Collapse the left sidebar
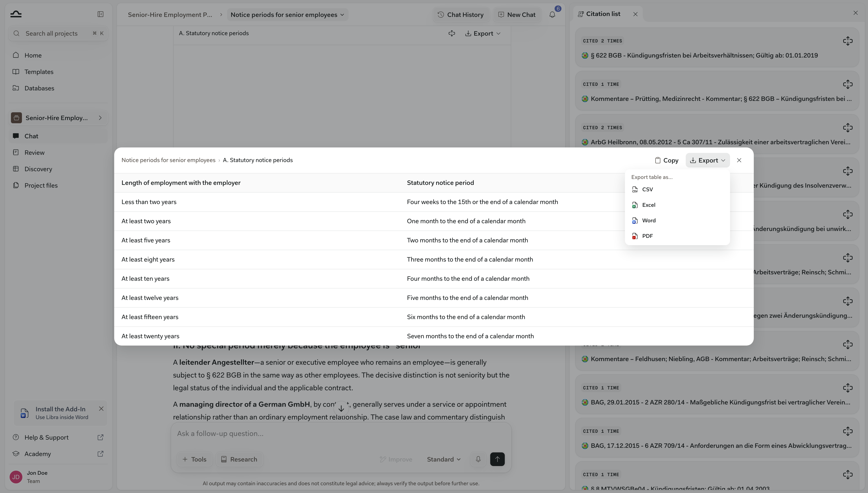Screen dimensions: 868x493 (x=100, y=14)
